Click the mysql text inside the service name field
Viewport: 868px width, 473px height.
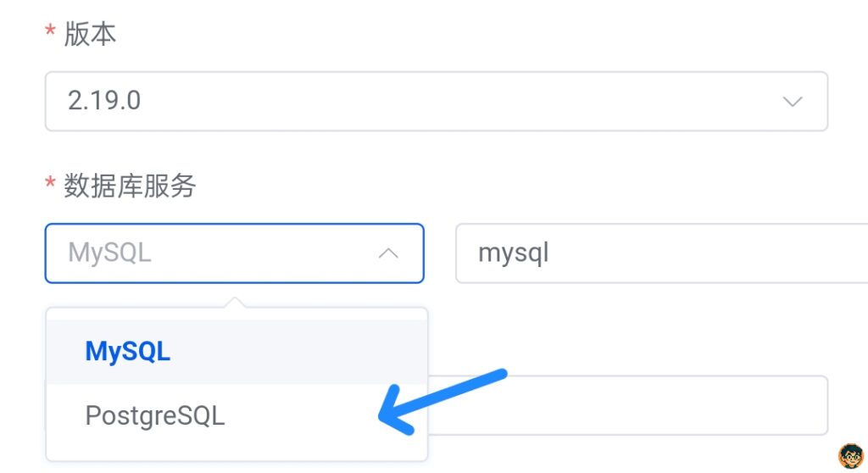(514, 253)
